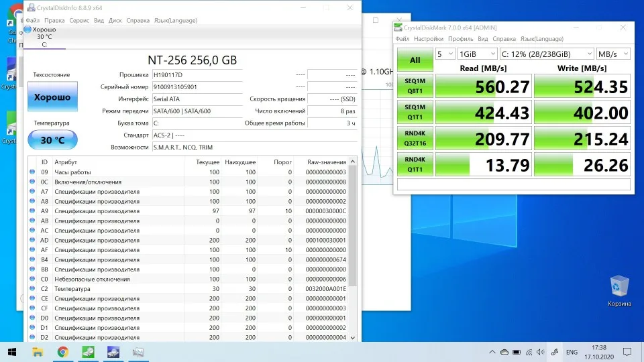Open File Explorer from taskbar

click(x=38, y=352)
